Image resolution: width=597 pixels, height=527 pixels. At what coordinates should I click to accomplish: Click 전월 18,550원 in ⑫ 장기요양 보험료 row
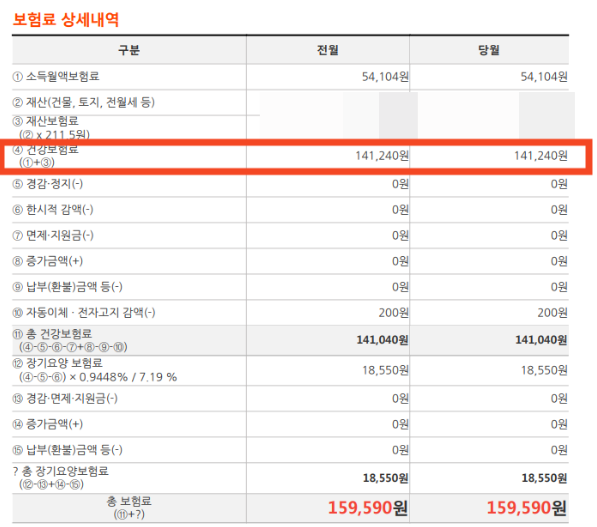[385, 370]
